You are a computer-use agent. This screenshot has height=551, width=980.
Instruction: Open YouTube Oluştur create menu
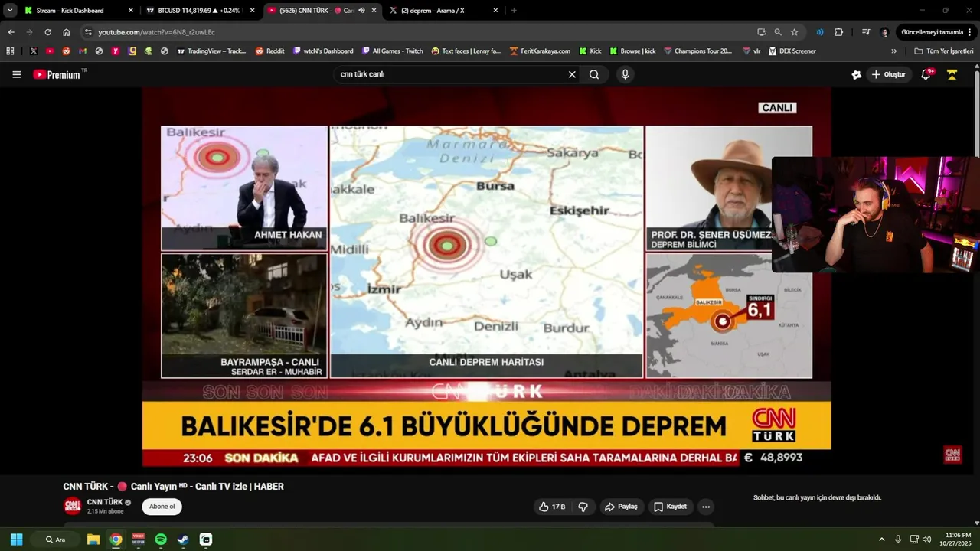(x=889, y=74)
